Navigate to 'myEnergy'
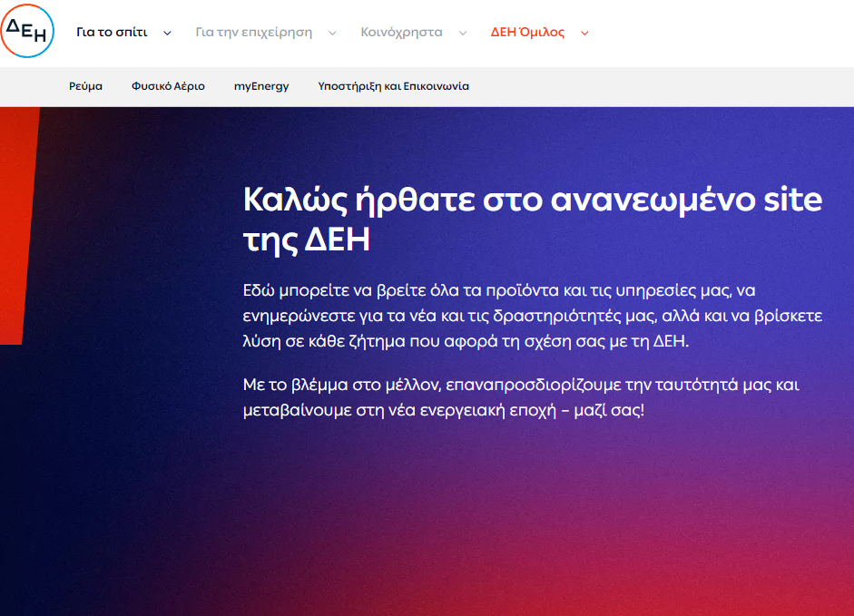Viewport: 854px width, 616px height. [x=261, y=86]
